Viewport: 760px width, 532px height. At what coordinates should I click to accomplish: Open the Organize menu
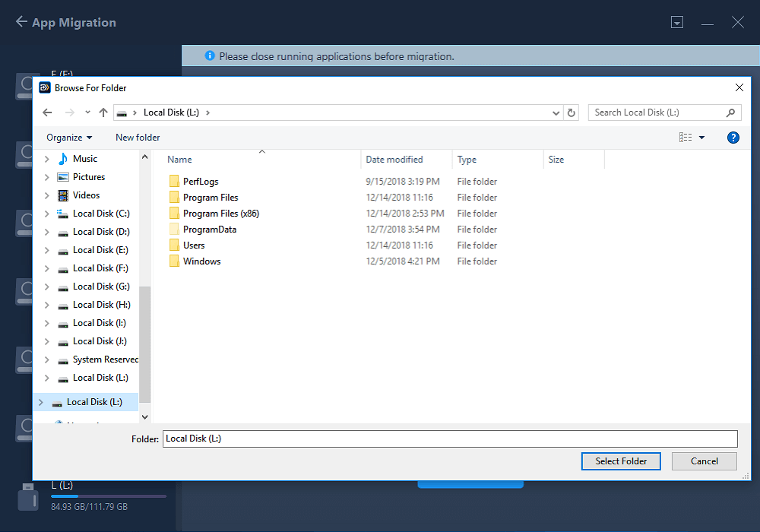click(69, 138)
